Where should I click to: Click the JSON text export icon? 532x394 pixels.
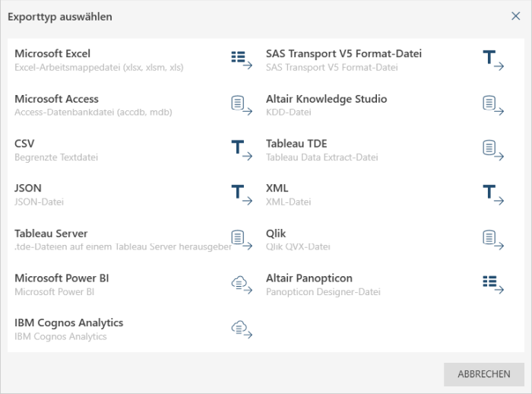coord(241,195)
